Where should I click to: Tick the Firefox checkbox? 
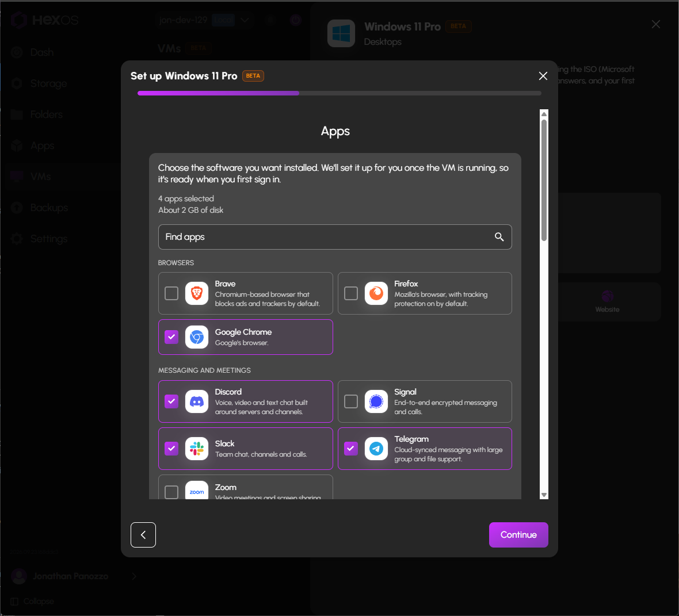pyautogui.click(x=351, y=293)
